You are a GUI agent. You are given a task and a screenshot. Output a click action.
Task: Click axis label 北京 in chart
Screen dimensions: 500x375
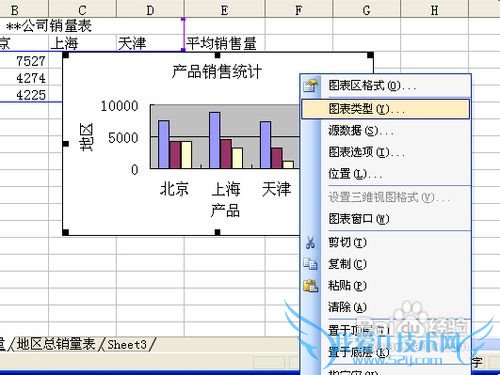[x=174, y=189]
